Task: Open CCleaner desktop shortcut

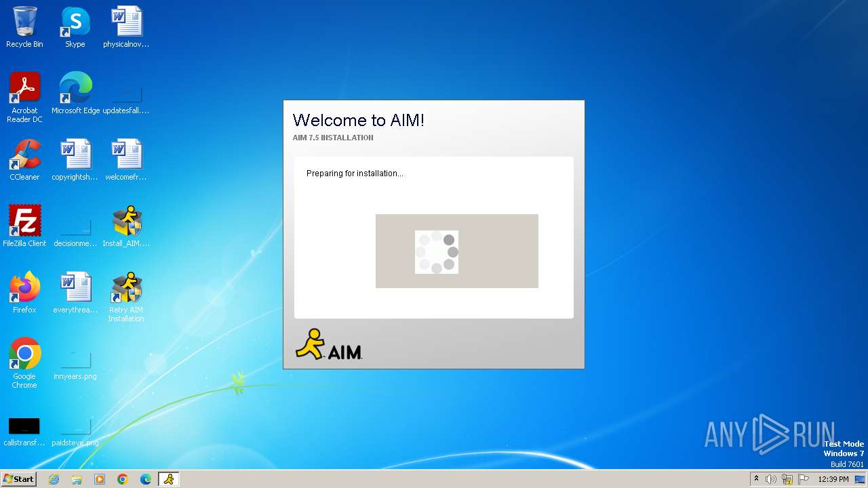Action: [24, 160]
